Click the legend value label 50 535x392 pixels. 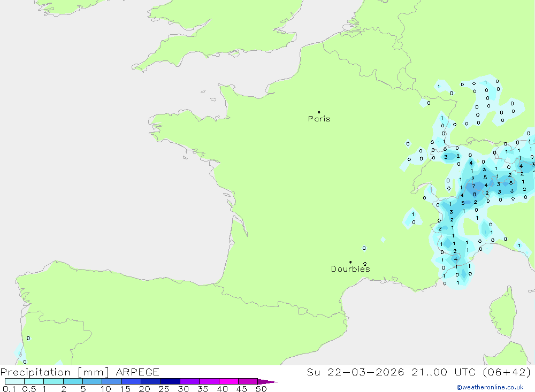pyautogui.click(x=261, y=389)
